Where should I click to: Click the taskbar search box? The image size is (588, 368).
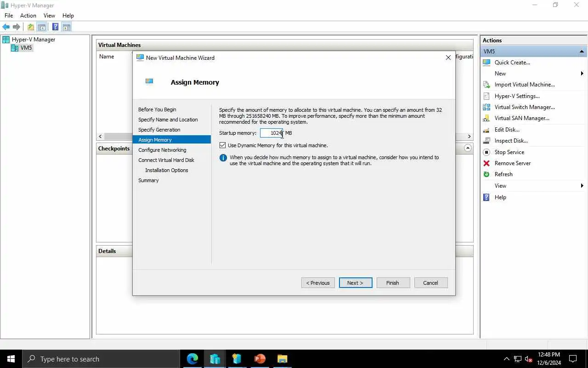[101, 359]
